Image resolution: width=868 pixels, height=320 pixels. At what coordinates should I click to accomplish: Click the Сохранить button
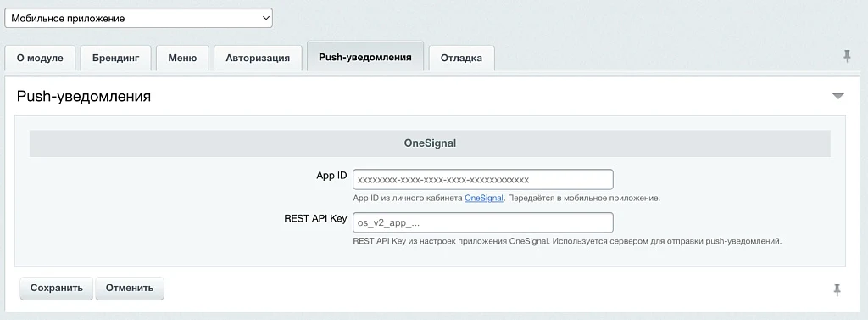pyautogui.click(x=57, y=289)
